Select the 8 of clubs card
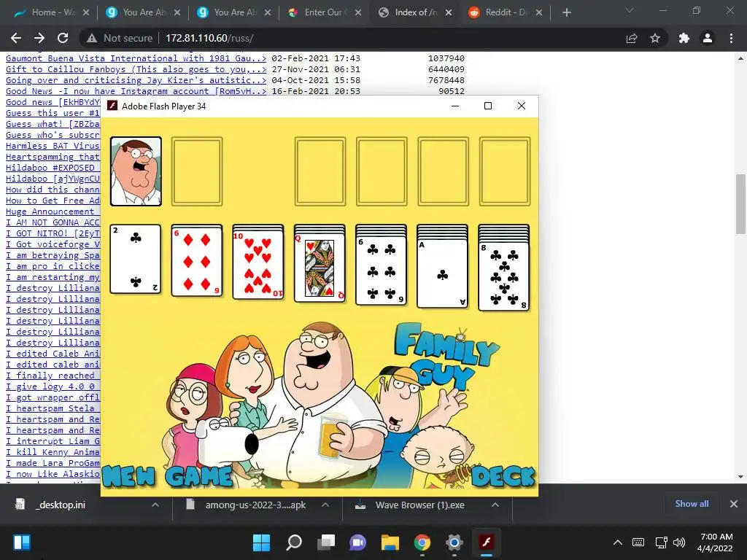This screenshot has height=560, width=747. (x=504, y=276)
